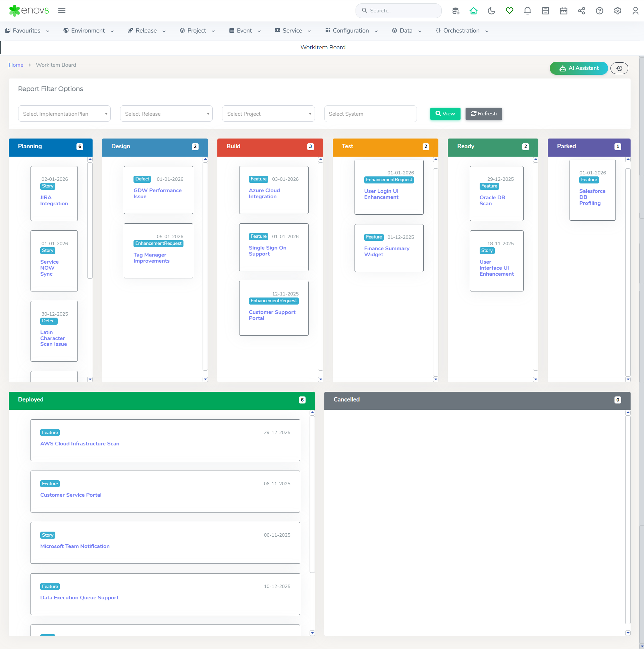Open user profile icon
The width and height of the screenshot is (644, 649).
pos(635,11)
